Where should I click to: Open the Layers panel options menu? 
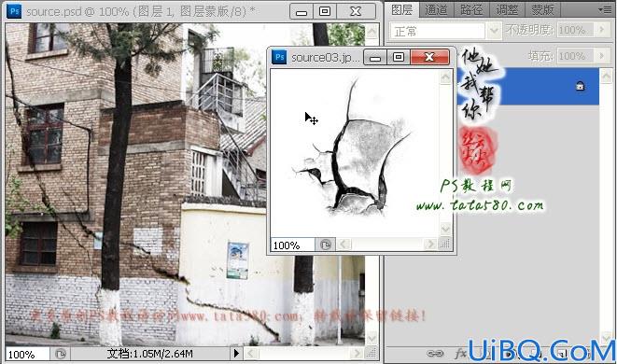(x=605, y=9)
